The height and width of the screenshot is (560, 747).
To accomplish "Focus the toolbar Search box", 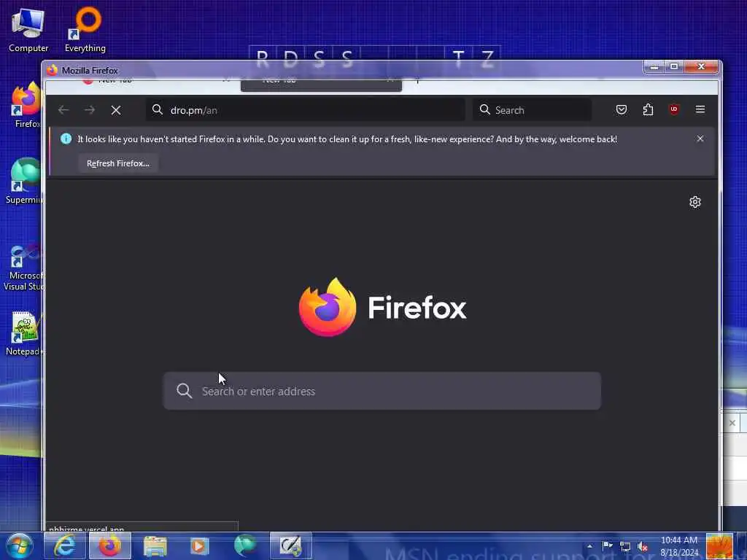I will [532, 110].
